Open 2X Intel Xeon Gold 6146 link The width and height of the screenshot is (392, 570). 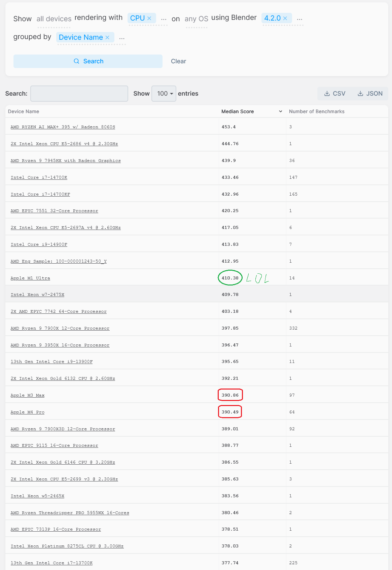(63, 462)
